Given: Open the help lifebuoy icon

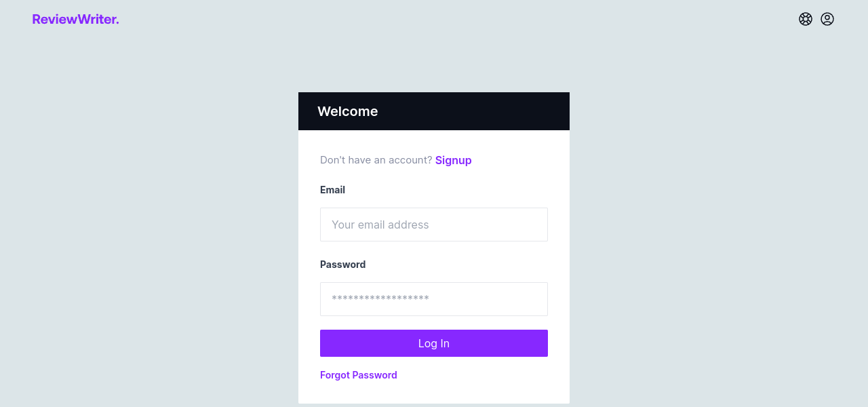Looking at the screenshot, I should coord(806,19).
